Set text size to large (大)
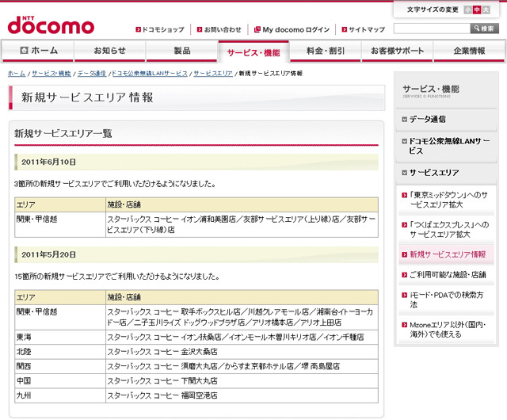The image size is (507, 420). click(486, 10)
